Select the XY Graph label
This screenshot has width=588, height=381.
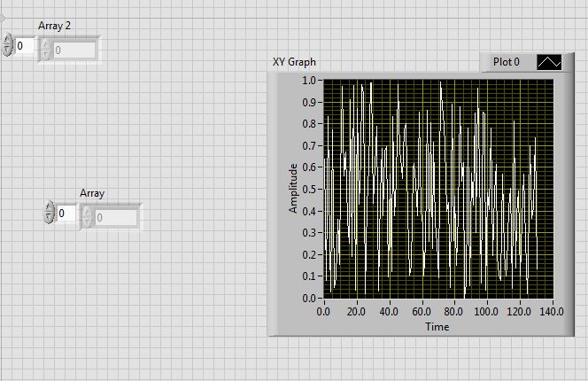click(294, 62)
